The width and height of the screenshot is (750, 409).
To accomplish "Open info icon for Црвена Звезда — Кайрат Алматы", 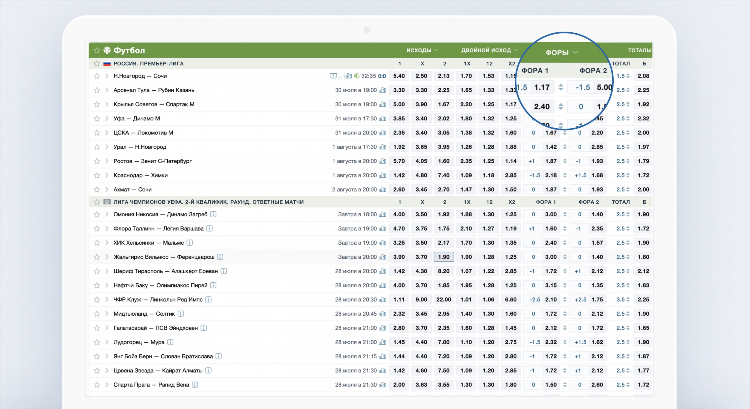I will point(209,370).
